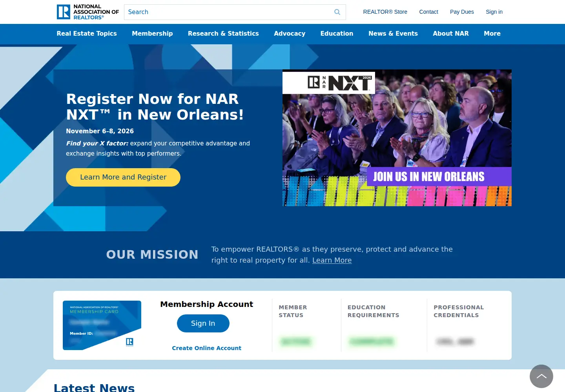Open the Education menu
Viewport: 565px width, 392px height.
pos(337,34)
